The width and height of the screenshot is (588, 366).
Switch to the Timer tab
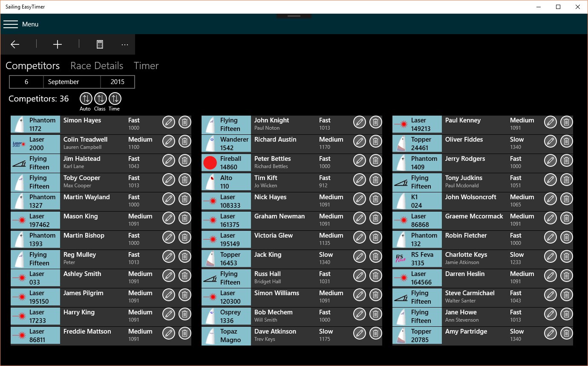pos(146,66)
